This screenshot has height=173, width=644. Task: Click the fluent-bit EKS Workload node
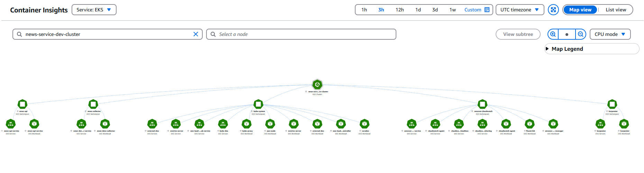click(x=530, y=124)
